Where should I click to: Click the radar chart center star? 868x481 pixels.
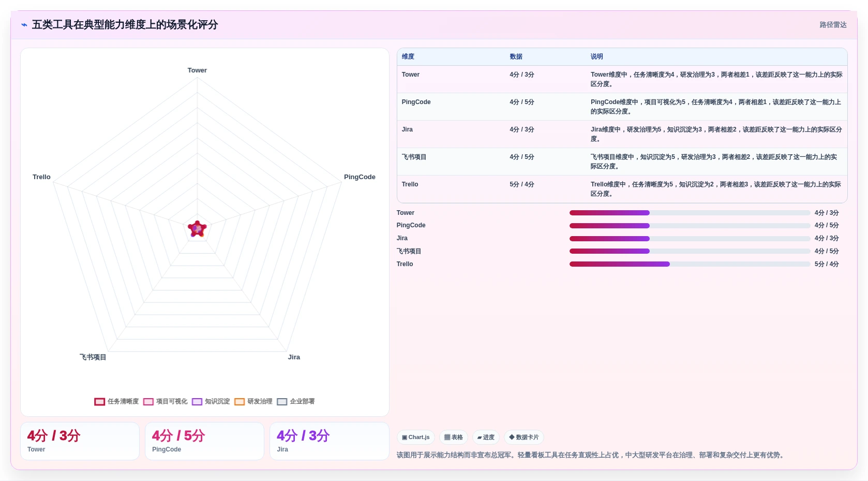coord(197,229)
